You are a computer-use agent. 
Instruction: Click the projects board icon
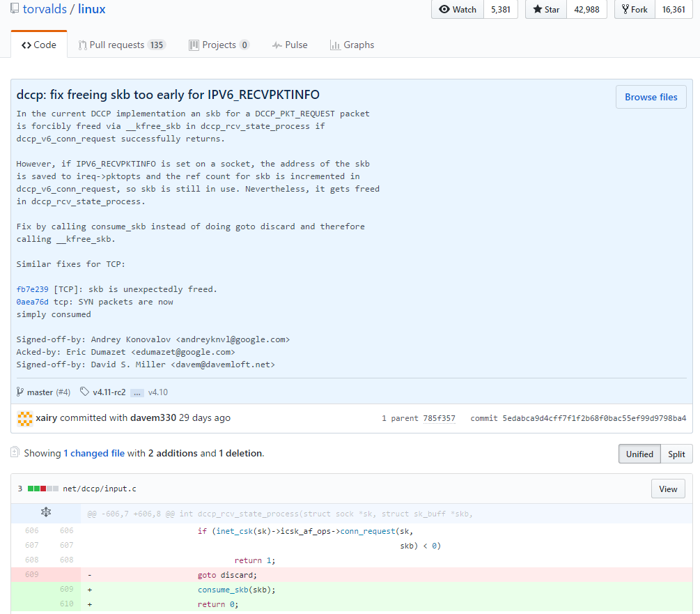coord(194,45)
